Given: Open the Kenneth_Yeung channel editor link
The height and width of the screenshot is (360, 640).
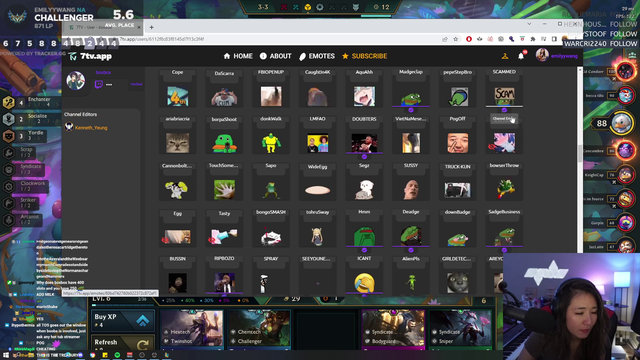Looking at the screenshot, I should [91, 128].
